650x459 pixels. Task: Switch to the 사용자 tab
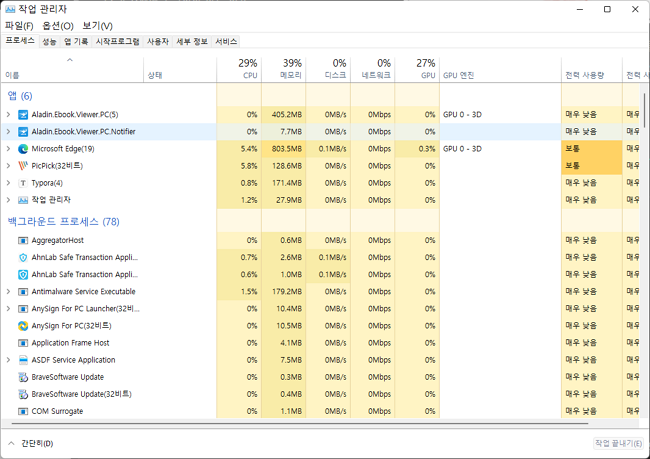coord(158,41)
